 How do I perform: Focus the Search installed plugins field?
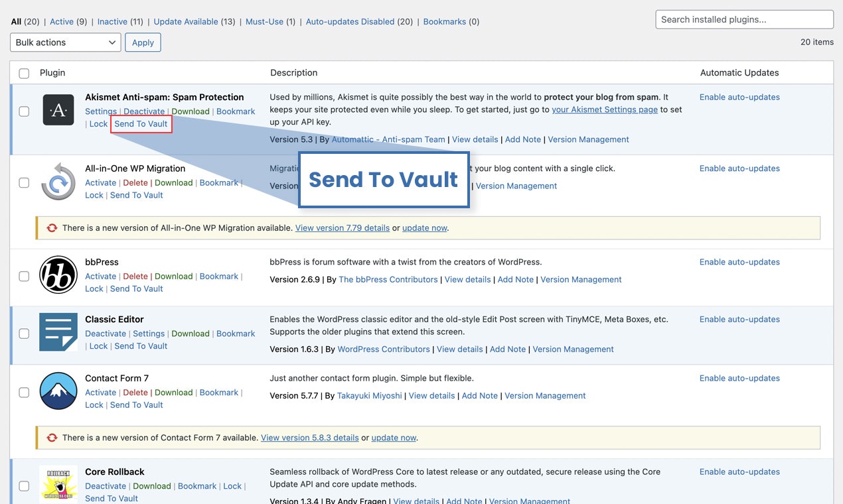(744, 19)
